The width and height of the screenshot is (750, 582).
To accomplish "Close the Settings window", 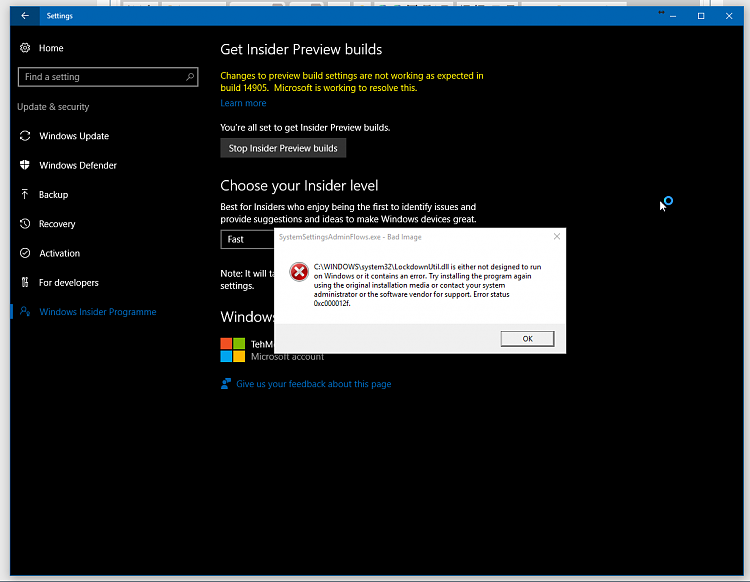I will (729, 16).
